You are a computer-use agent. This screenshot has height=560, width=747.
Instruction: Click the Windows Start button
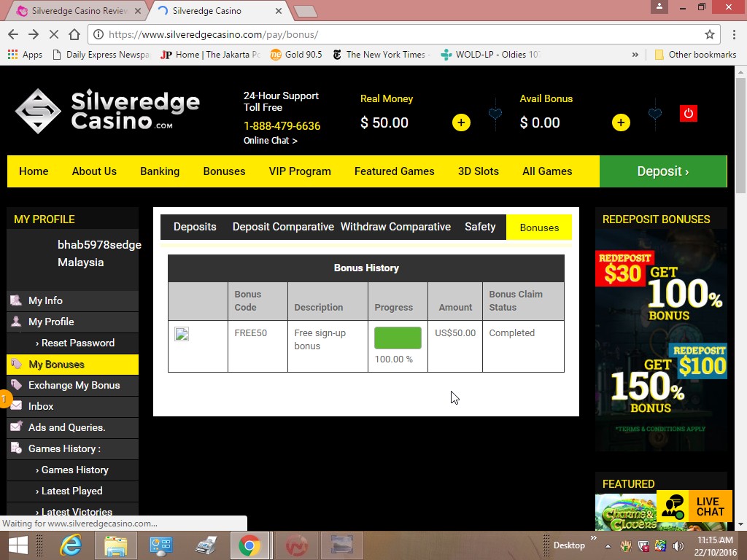[x=18, y=545]
